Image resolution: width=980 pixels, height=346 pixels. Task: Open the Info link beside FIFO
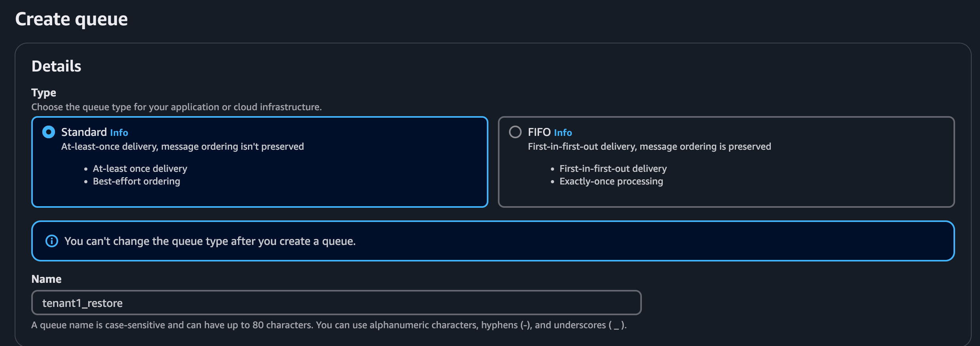pyautogui.click(x=563, y=133)
